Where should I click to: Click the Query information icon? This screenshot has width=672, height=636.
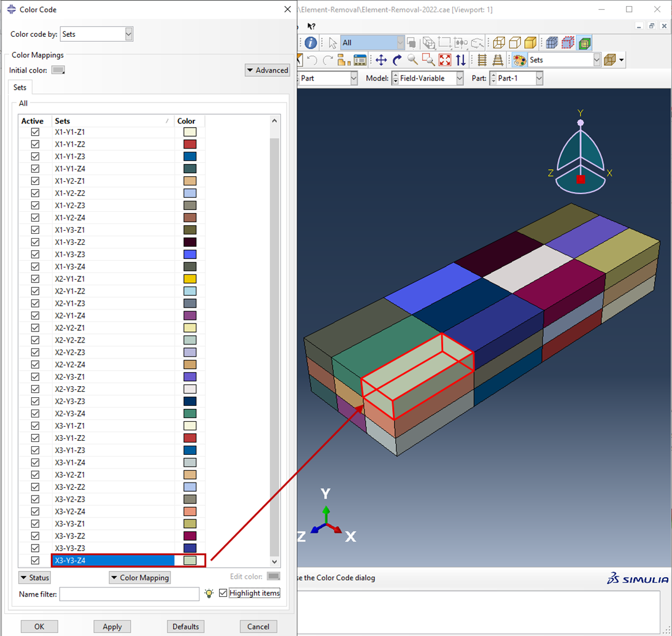pos(311,43)
